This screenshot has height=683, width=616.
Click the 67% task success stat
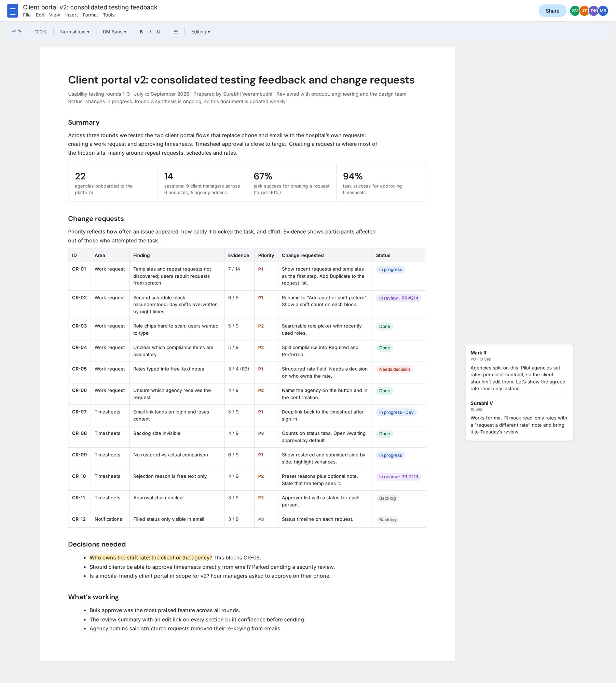pyautogui.click(x=291, y=183)
